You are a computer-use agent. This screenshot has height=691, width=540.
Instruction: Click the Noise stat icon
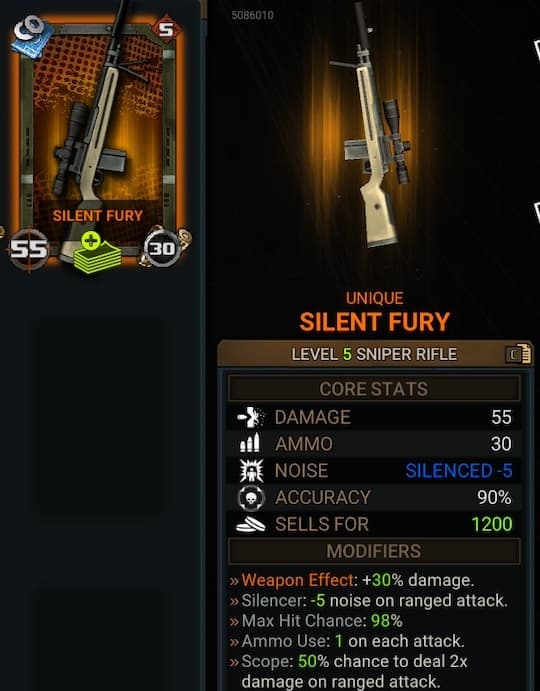[x=251, y=471]
